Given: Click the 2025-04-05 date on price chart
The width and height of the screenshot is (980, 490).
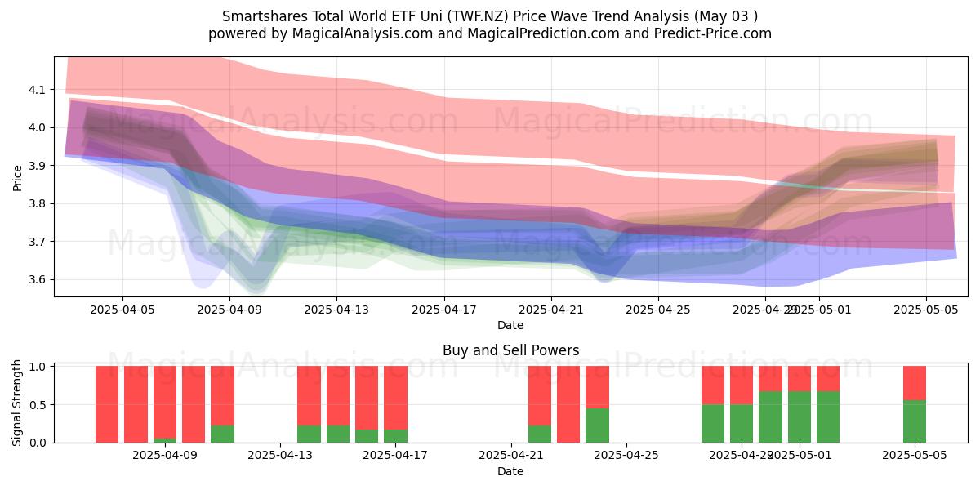Looking at the screenshot, I should [x=122, y=310].
